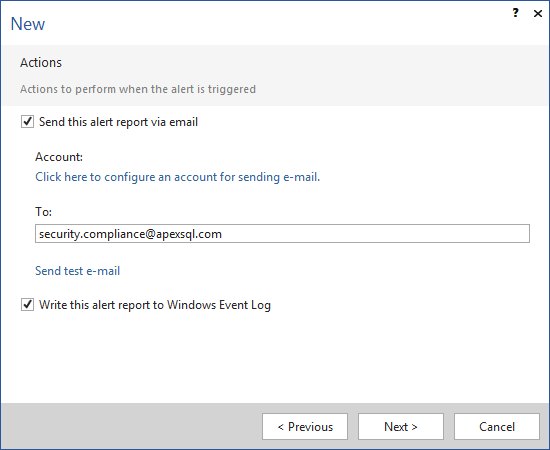Toggle Write this alert report to Windows Event Log
This screenshot has height=450, width=550.
pyautogui.click(x=27, y=304)
